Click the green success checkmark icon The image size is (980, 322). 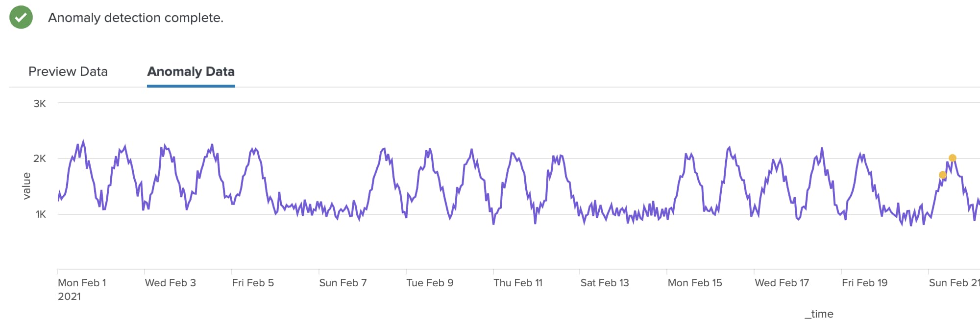(x=21, y=18)
